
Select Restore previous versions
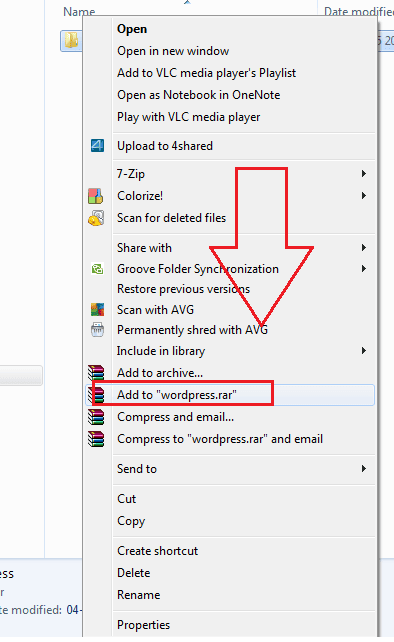click(x=183, y=289)
